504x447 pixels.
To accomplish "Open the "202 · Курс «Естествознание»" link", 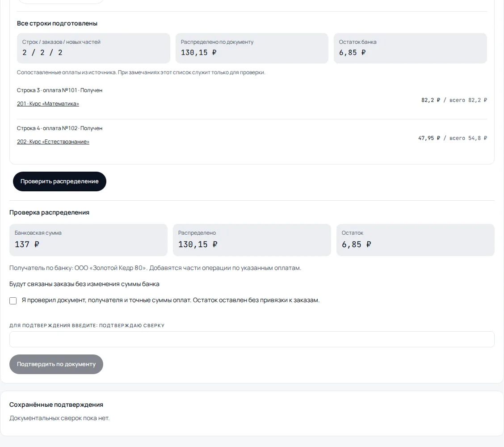I will [x=53, y=142].
